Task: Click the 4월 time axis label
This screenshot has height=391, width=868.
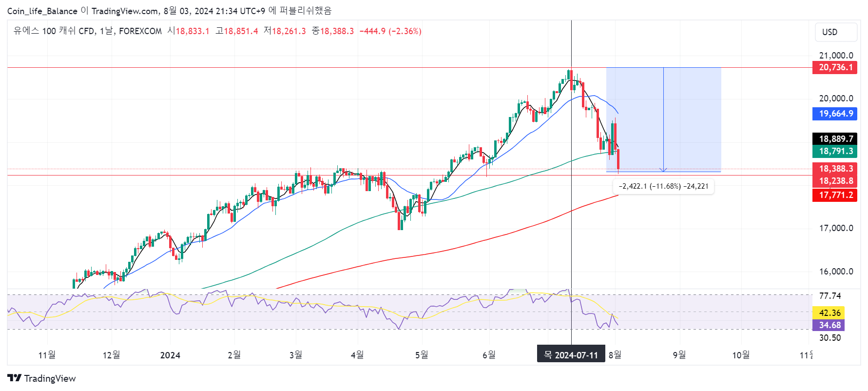Action: 357,355
